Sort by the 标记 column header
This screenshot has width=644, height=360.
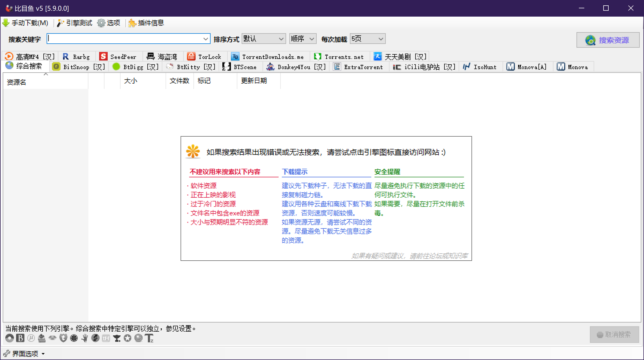tap(215, 81)
